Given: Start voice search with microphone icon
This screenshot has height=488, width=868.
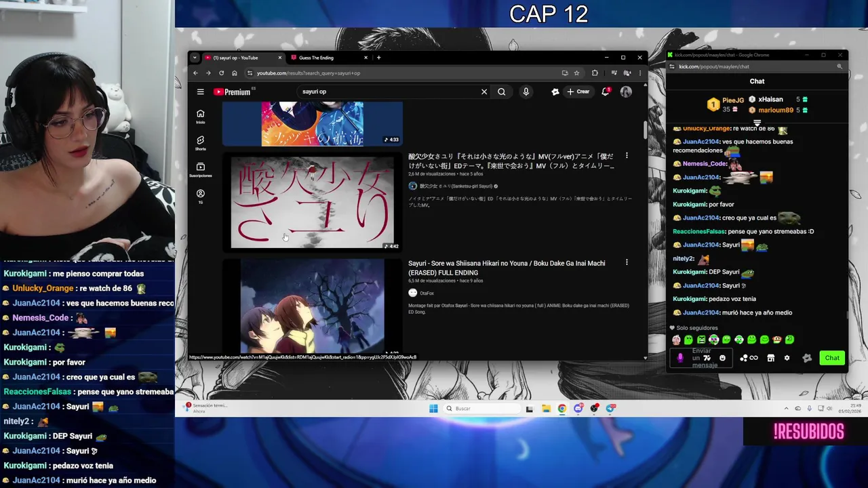Looking at the screenshot, I should tap(526, 91).
